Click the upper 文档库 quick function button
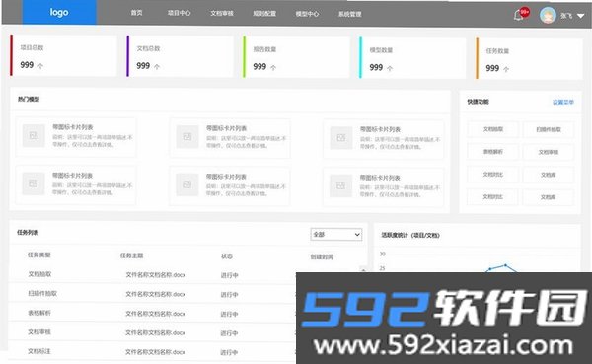This screenshot has width=592, height=364. point(549,175)
